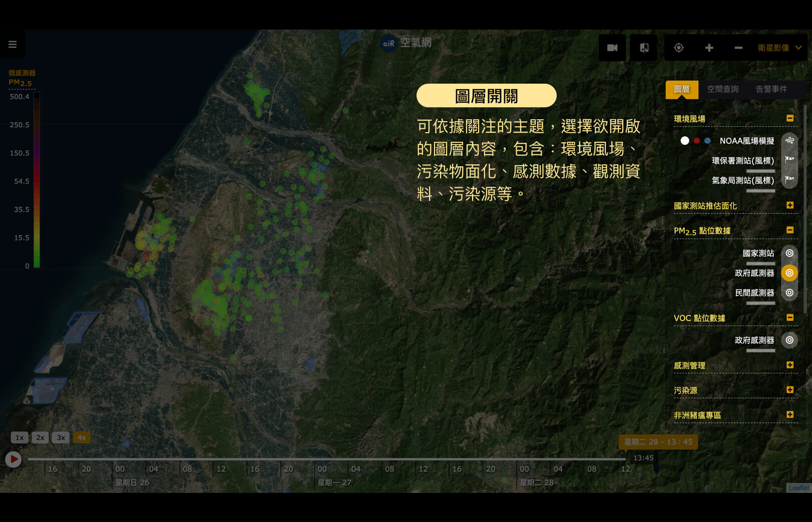This screenshot has width=812, height=522.
Task: Select the 1x playback speed
Action: [x=20, y=437]
